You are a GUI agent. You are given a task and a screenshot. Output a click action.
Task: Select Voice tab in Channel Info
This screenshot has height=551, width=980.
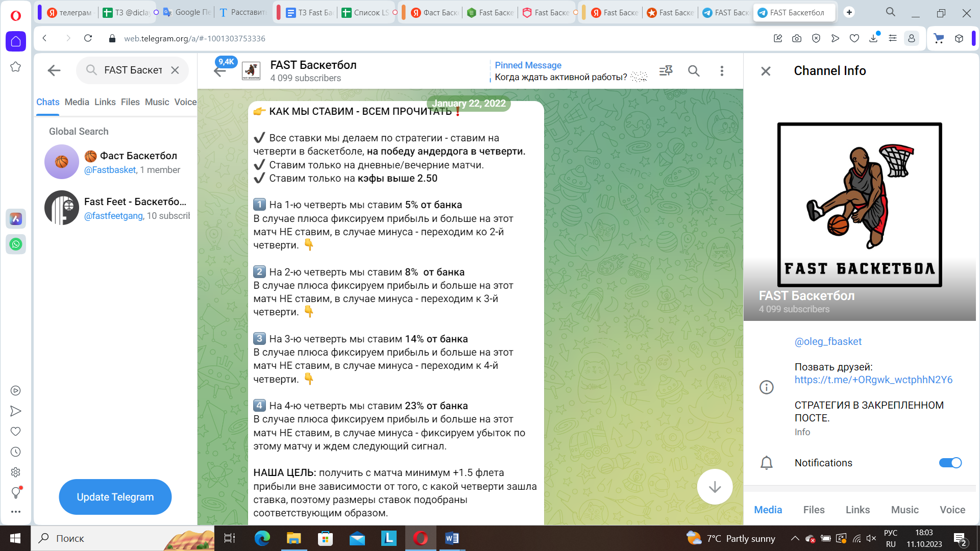point(952,510)
